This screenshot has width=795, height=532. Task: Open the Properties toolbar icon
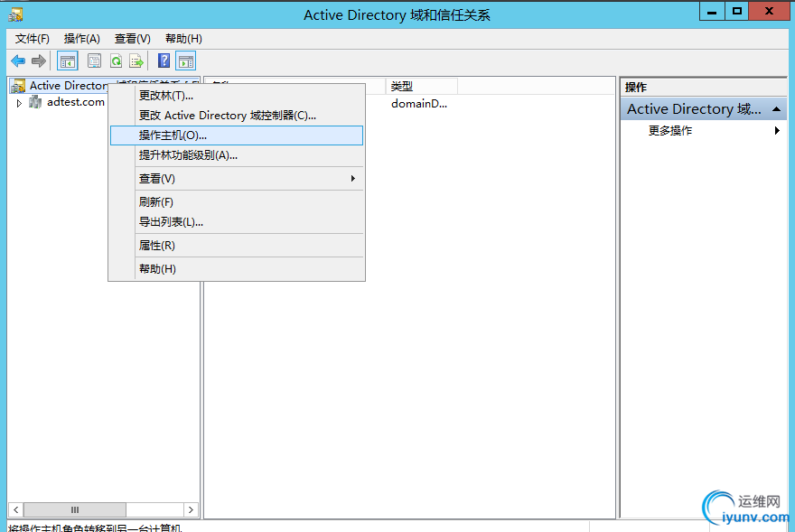point(94,61)
